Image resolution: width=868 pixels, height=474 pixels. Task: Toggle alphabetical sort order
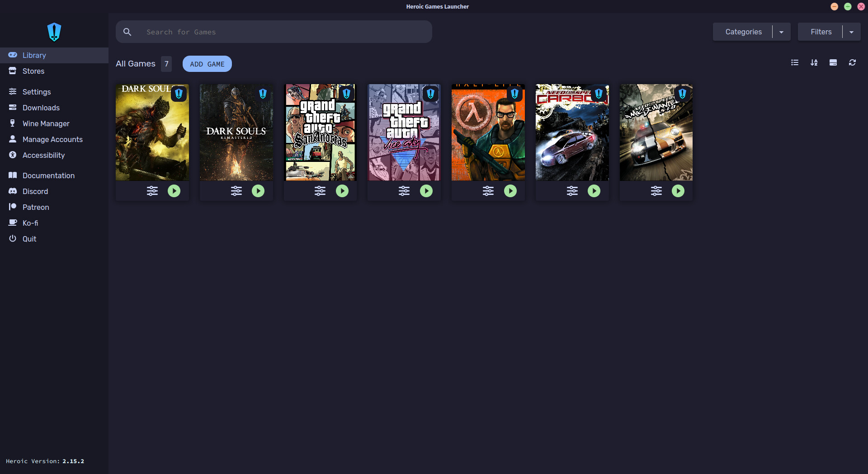point(814,62)
